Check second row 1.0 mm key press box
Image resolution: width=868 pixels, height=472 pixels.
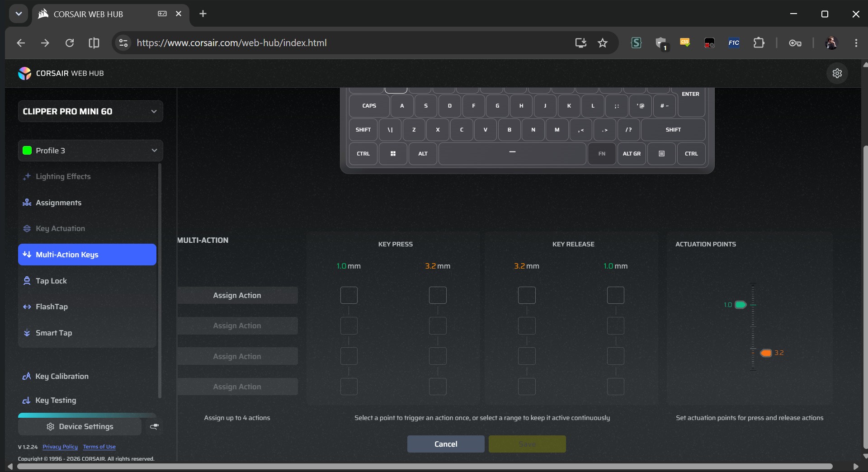pos(349,326)
